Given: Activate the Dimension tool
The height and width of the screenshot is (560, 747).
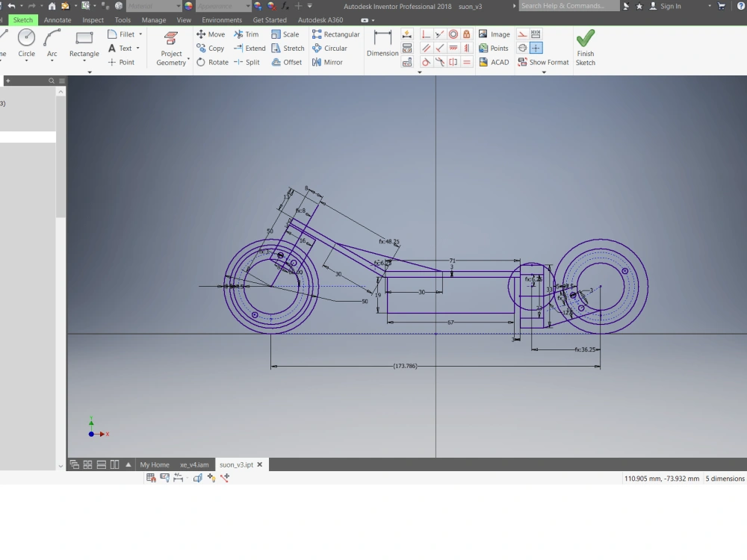Looking at the screenshot, I should coord(382,43).
